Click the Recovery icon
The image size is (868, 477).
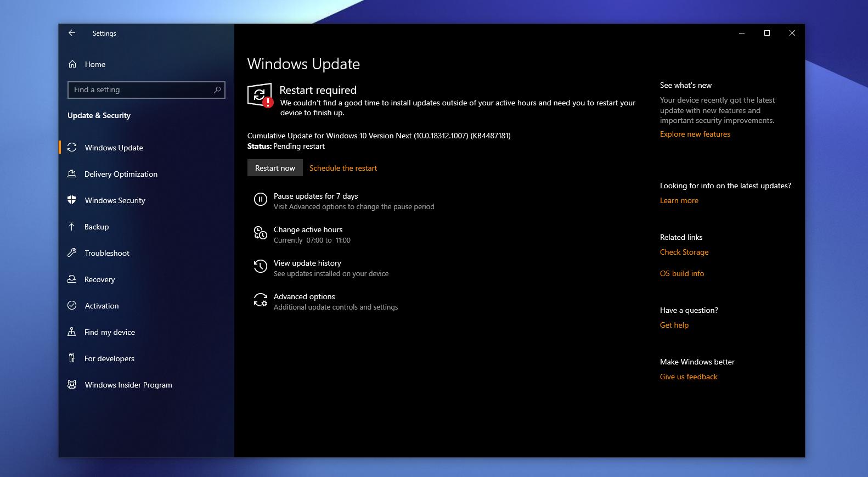pos(72,279)
